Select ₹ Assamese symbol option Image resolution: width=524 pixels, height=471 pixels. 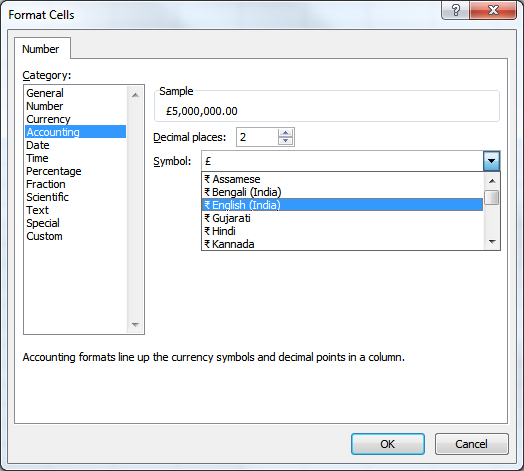click(343, 179)
